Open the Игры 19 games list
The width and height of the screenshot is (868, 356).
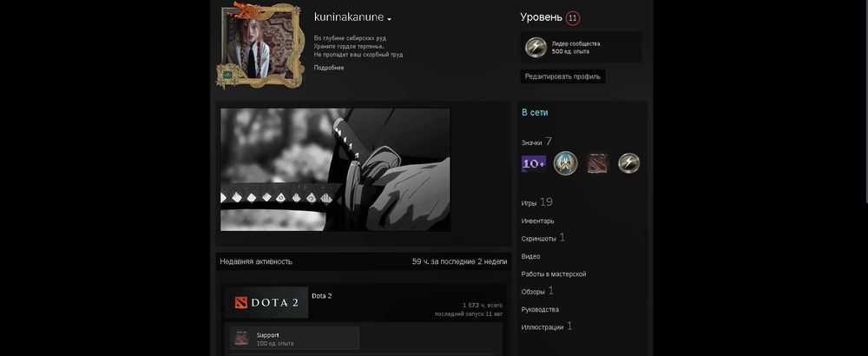coord(537,202)
